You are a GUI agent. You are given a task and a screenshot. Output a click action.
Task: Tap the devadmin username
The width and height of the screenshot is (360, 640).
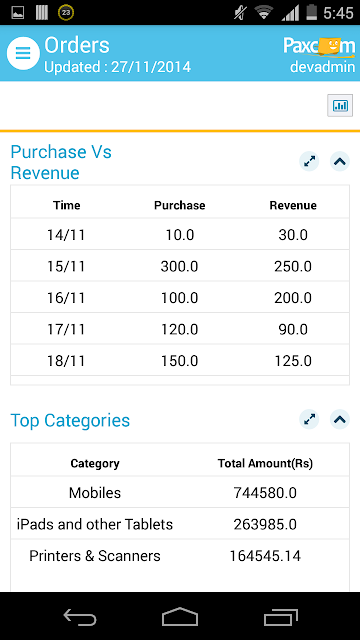click(x=322, y=67)
